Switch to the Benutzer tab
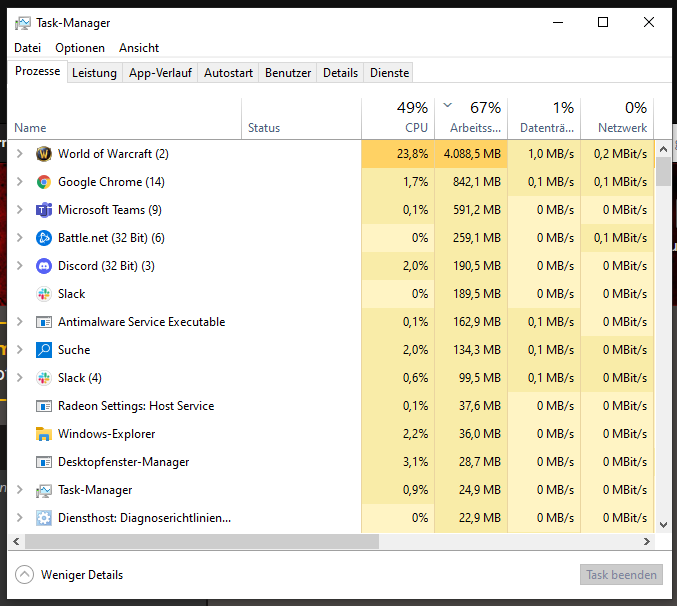Image resolution: width=677 pixels, height=606 pixels. (288, 73)
